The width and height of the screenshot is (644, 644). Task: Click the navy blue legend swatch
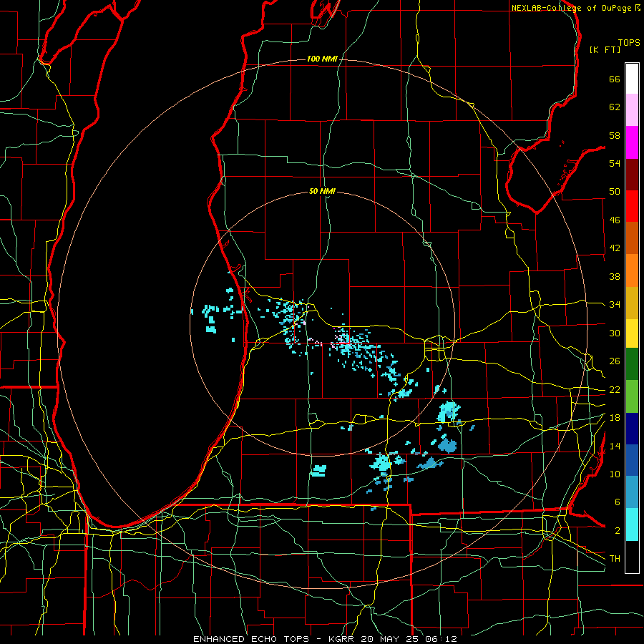[x=632, y=429]
